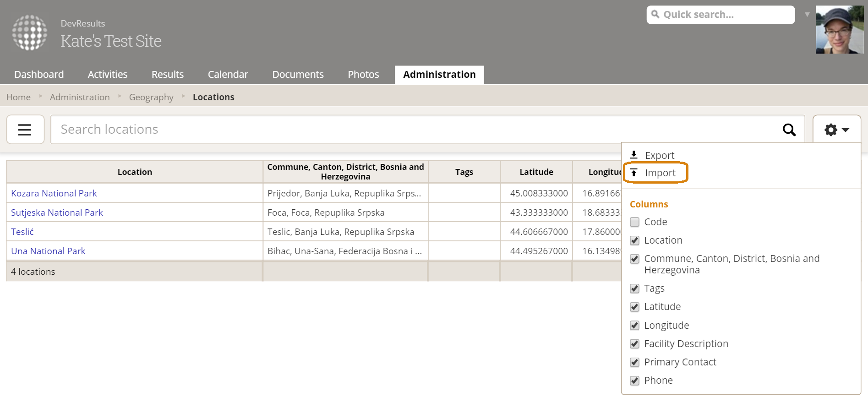Go to Home breadcrumb

pos(18,97)
